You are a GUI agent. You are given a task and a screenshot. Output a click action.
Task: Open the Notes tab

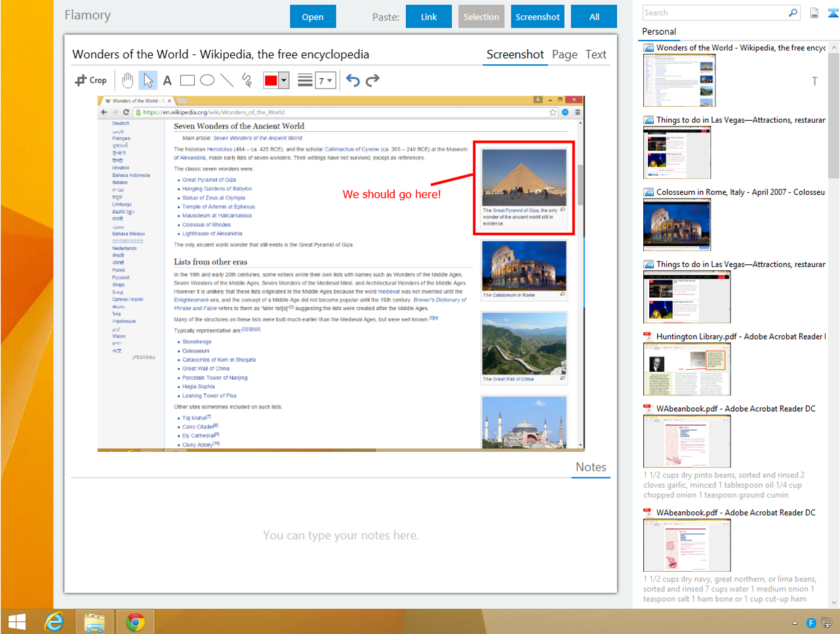pos(591,467)
